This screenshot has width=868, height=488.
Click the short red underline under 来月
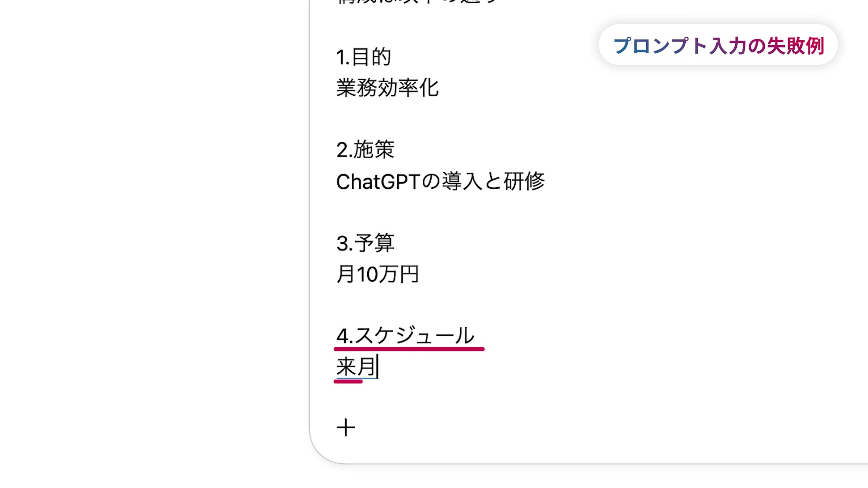(348, 382)
